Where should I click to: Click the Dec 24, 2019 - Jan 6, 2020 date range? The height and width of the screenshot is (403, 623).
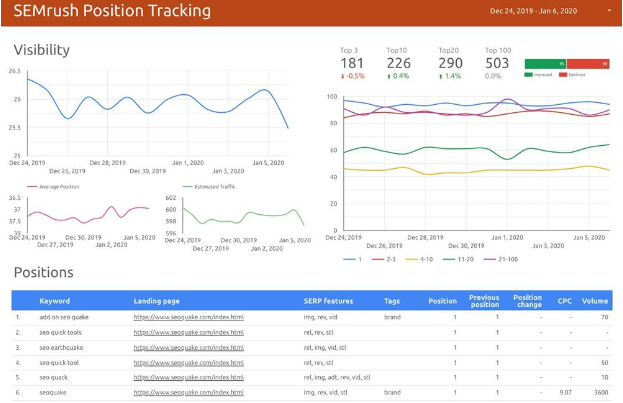coord(533,11)
